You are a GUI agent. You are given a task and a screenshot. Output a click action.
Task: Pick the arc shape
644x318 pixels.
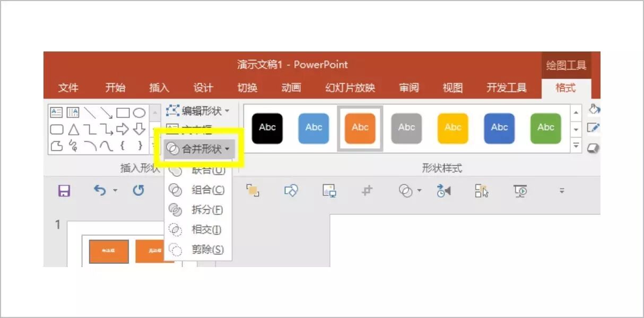coord(90,146)
